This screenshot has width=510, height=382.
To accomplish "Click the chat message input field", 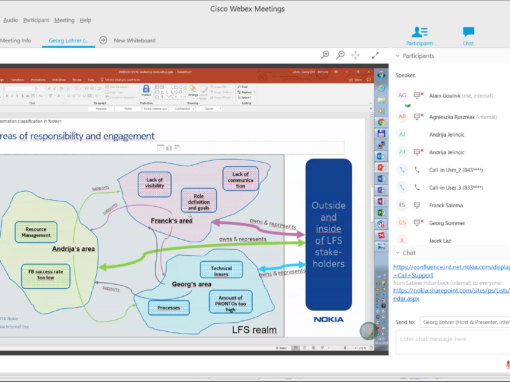I will [x=453, y=342].
